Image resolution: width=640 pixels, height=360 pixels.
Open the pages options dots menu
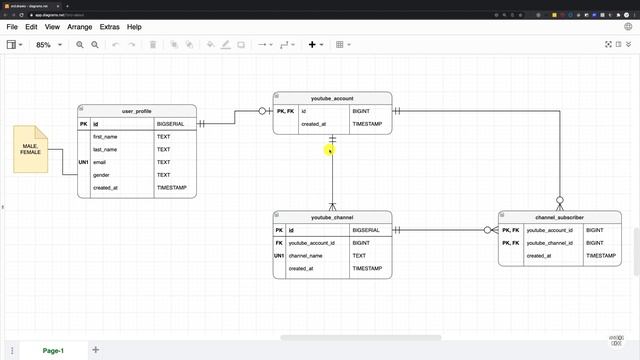pyautogui.click(x=12, y=351)
